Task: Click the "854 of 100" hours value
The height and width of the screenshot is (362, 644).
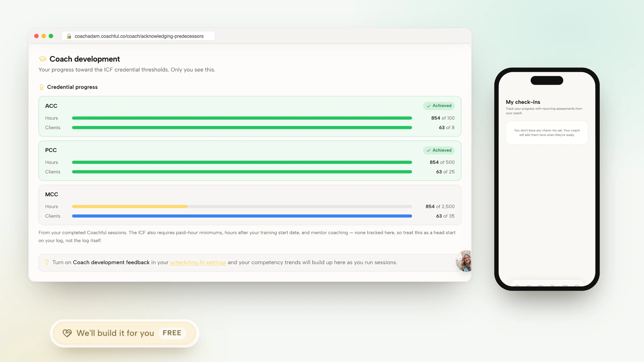Action: tap(443, 118)
